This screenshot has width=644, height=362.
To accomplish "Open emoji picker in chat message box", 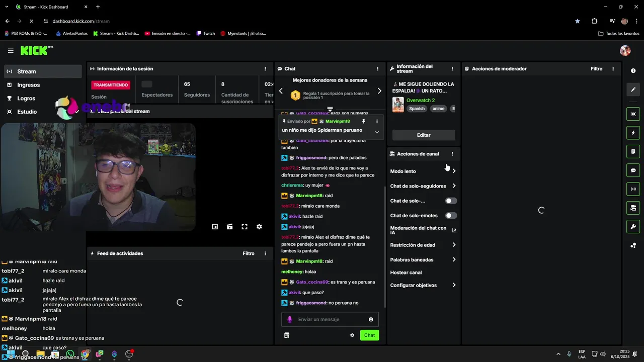I will point(371,319).
